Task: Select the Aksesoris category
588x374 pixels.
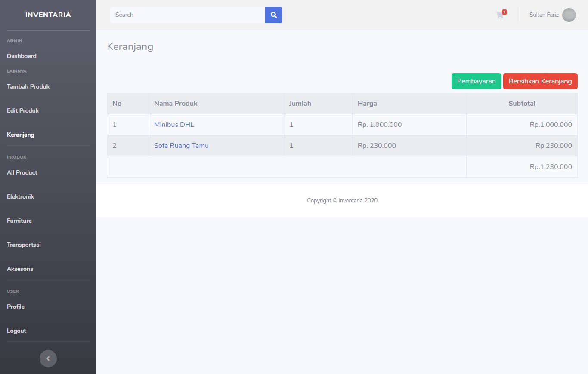Action: (x=20, y=269)
